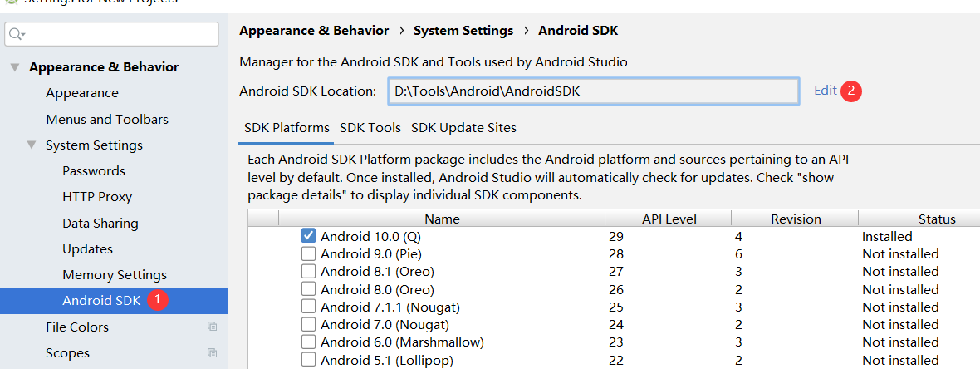This screenshot has height=369, width=980.
Task: Click the Android 8.1 (Oreo) row name
Action: (x=377, y=272)
